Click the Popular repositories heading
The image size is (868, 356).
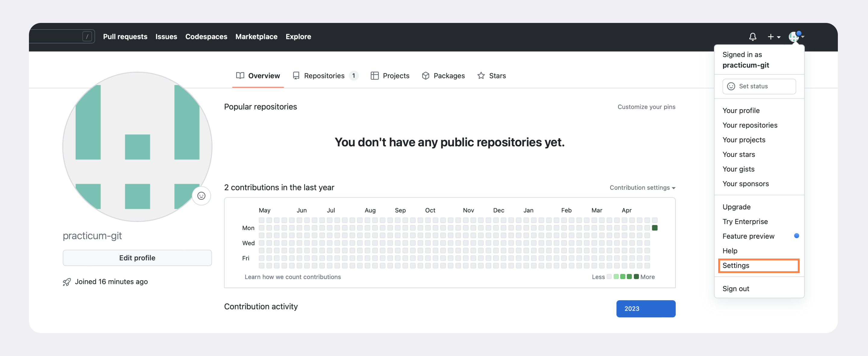tap(260, 107)
